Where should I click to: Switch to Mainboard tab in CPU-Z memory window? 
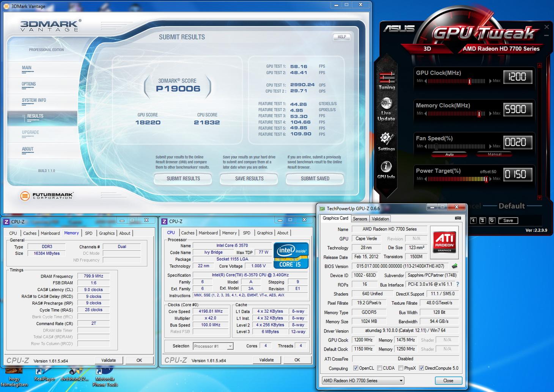tap(50, 233)
